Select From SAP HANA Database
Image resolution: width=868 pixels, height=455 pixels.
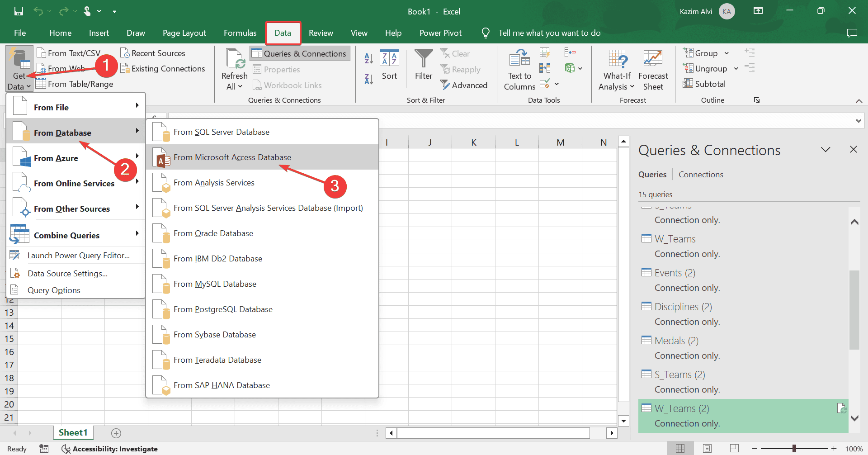[x=262, y=385]
